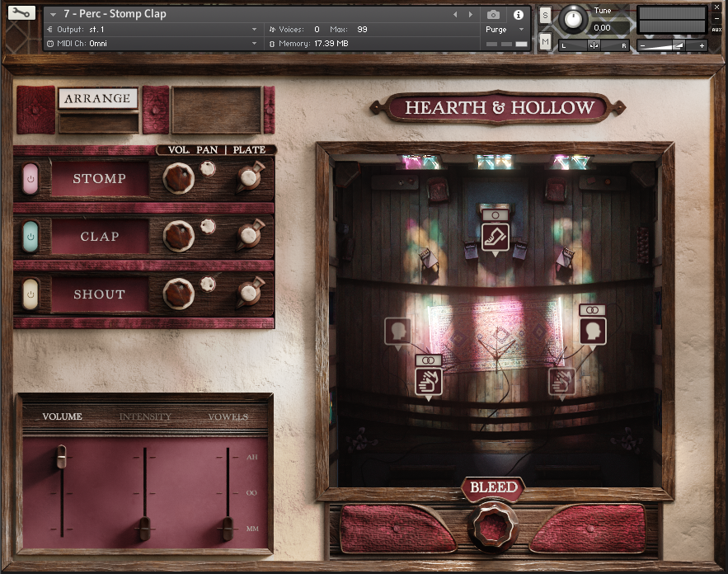Switch to the INTENSITY tab
The height and width of the screenshot is (574, 728).
(x=145, y=416)
